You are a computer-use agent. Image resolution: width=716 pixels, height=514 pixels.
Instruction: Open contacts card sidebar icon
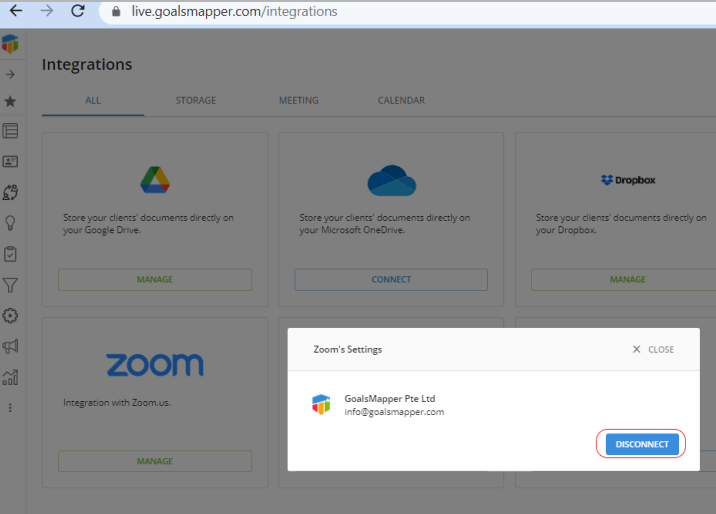[10, 161]
